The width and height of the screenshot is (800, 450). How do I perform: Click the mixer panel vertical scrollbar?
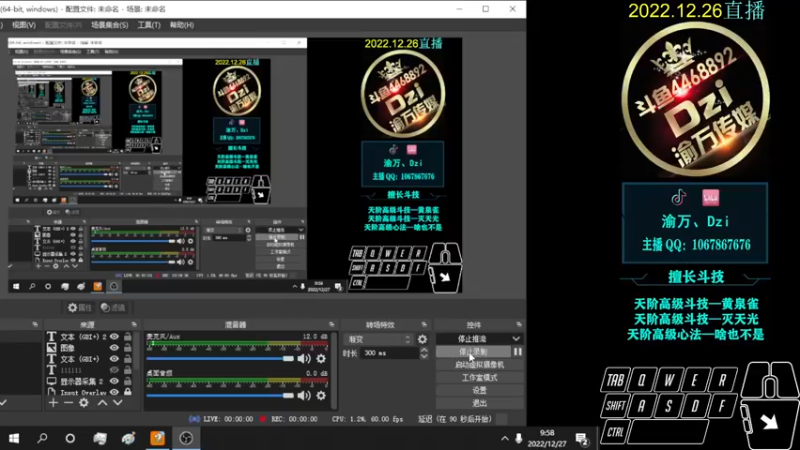[x=334, y=370]
